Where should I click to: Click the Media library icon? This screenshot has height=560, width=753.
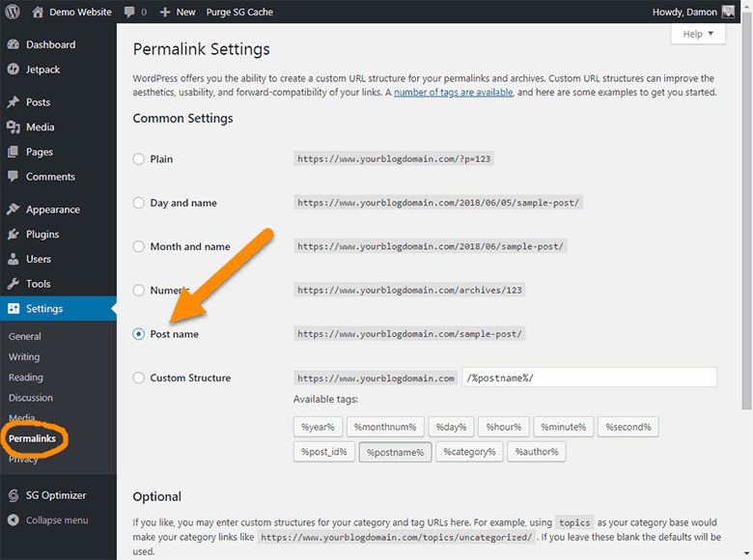14,126
